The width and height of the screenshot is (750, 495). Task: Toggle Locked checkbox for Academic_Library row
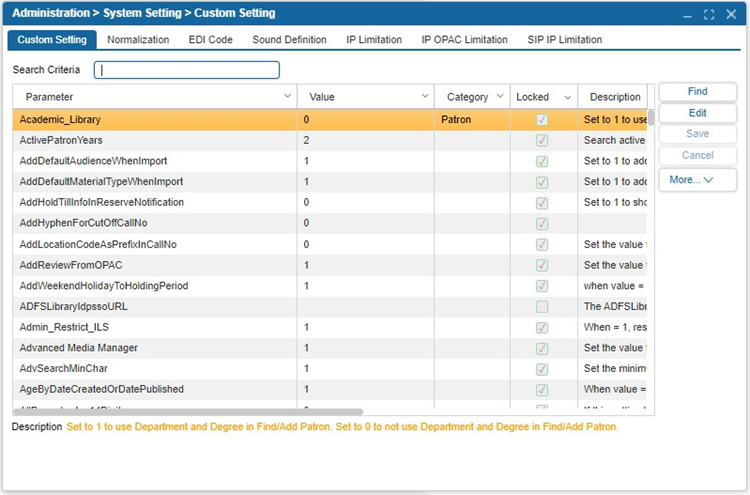click(542, 120)
